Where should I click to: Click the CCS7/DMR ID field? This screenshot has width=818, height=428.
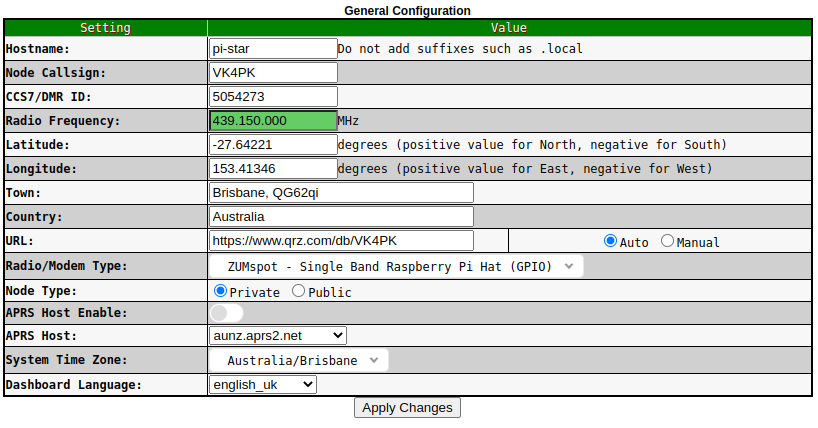[273, 96]
